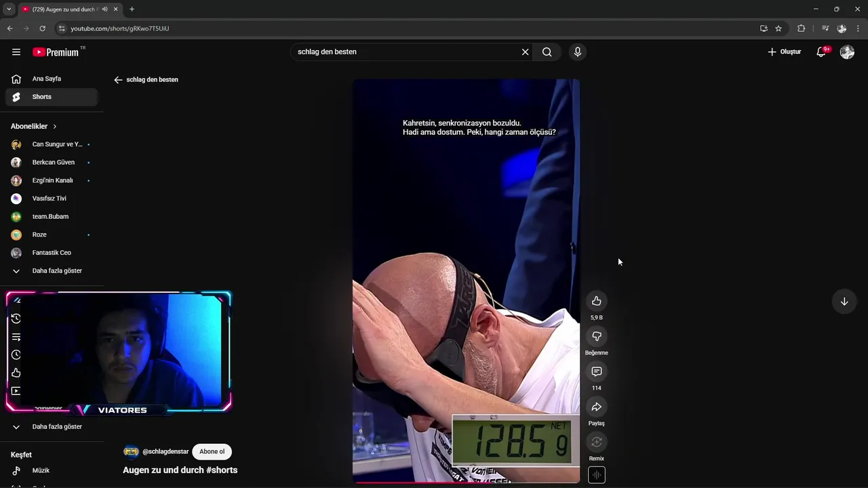This screenshot has height=488, width=868.
Task: Dislike this short (Beğenme)
Action: click(x=597, y=336)
